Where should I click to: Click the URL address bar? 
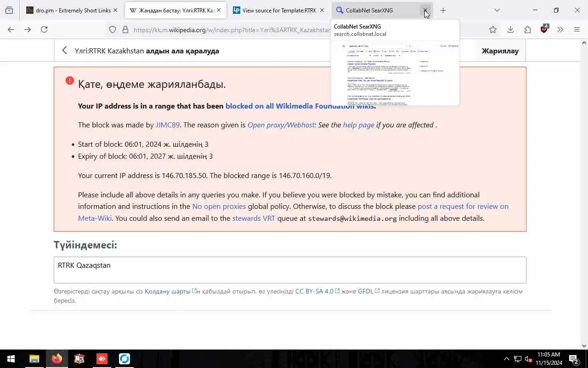(232, 29)
